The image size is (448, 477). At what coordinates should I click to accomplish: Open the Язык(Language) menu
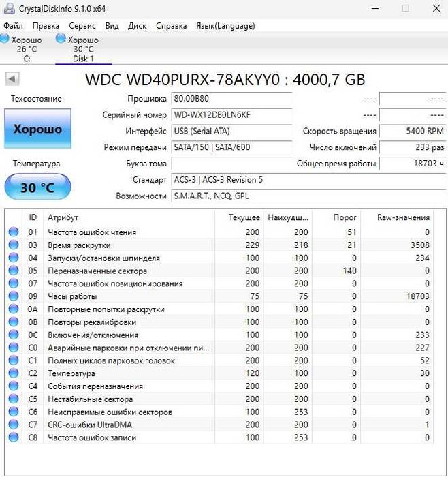click(x=225, y=26)
